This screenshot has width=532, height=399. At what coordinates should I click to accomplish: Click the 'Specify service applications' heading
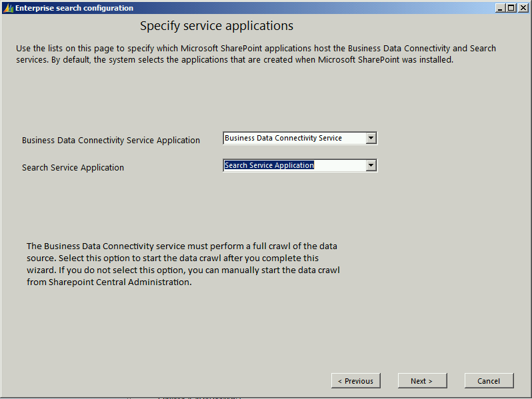coord(217,26)
